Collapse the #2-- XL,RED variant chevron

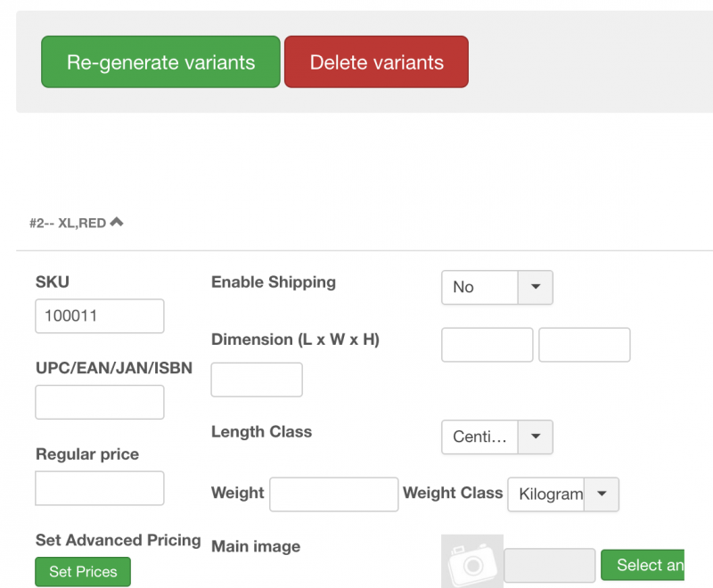tap(117, 222)
